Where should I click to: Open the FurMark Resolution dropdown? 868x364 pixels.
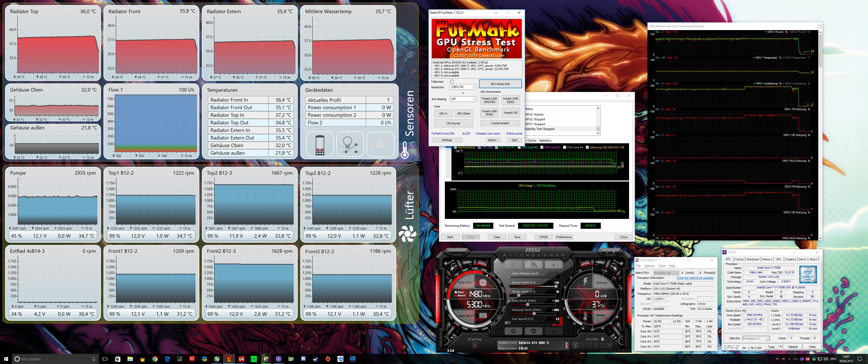pyautogui.click(x=474, y=87)
